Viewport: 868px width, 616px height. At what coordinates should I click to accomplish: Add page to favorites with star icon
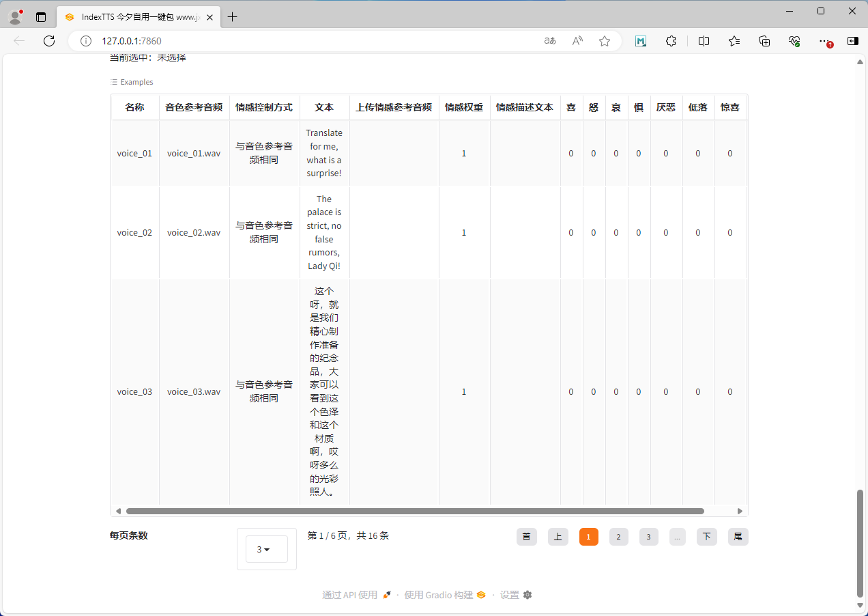pos(605,41)
